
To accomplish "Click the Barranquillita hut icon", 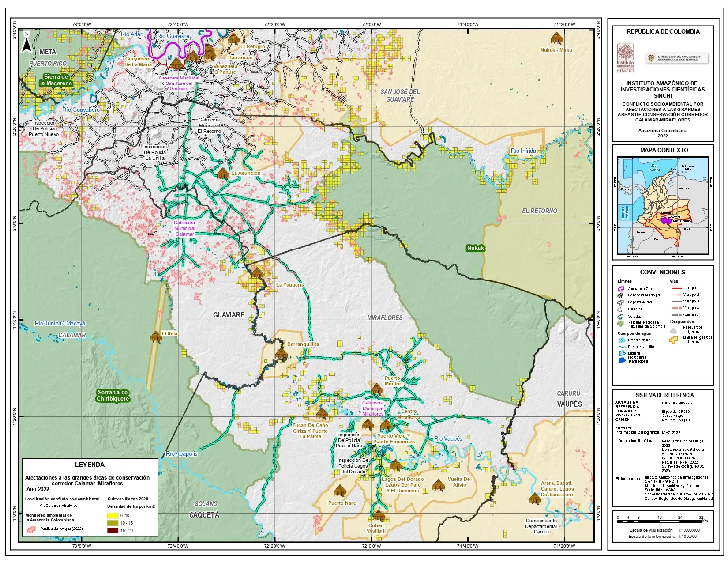I will click(281, 353).
